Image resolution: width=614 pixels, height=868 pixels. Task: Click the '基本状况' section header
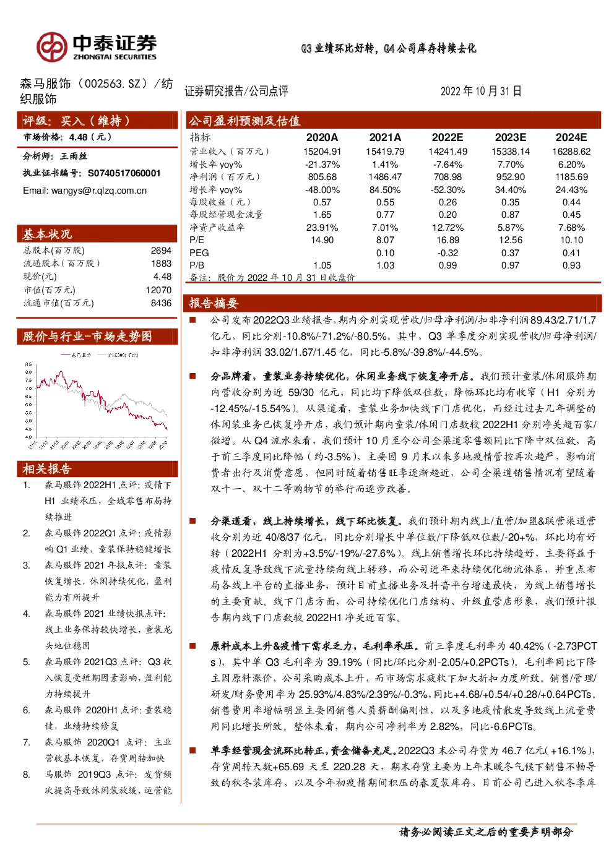tap(97, 234)
